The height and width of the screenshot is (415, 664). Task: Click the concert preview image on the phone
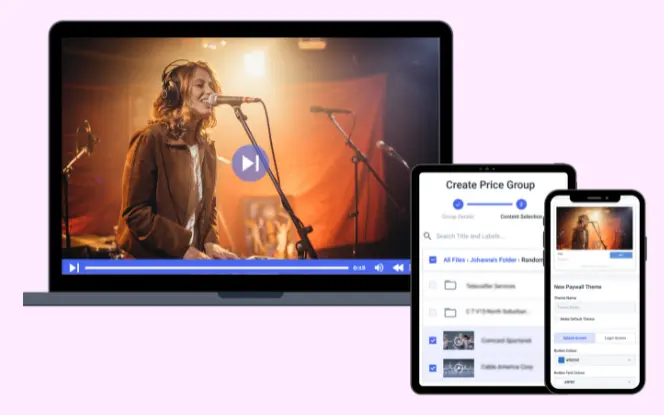click(x=594, y=228)
